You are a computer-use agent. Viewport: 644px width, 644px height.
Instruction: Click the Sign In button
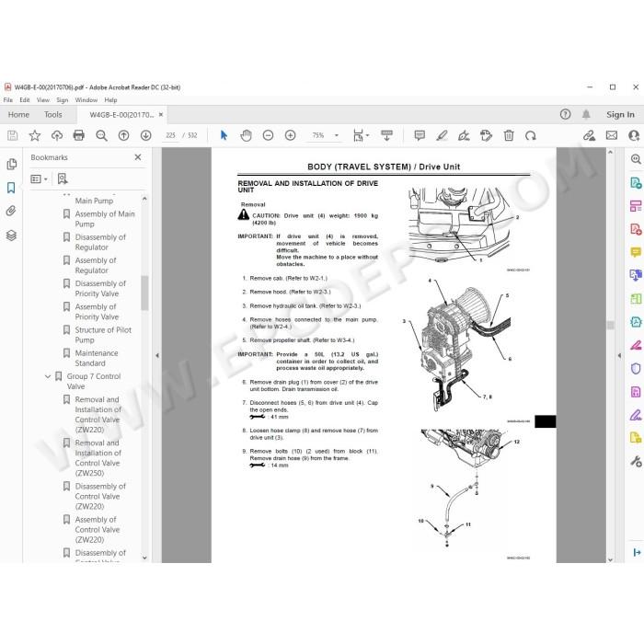coord(620,115)
